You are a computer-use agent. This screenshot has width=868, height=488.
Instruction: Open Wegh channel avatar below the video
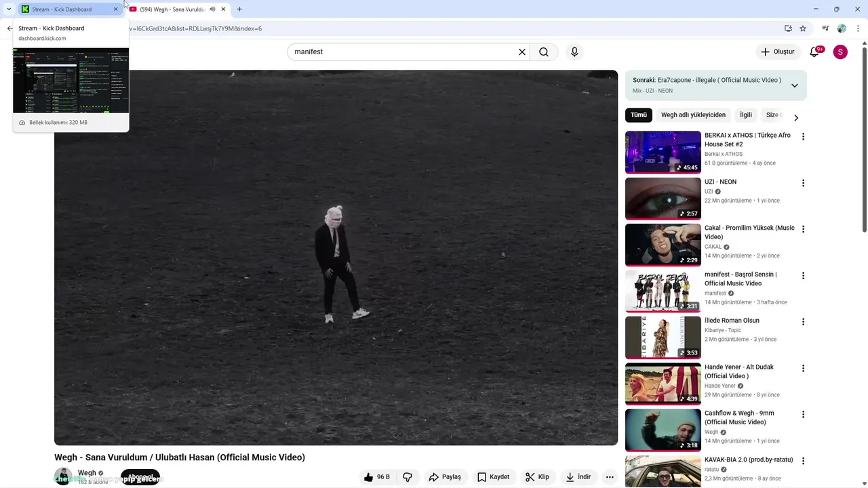pyautogui.click(x=63, y=476)
